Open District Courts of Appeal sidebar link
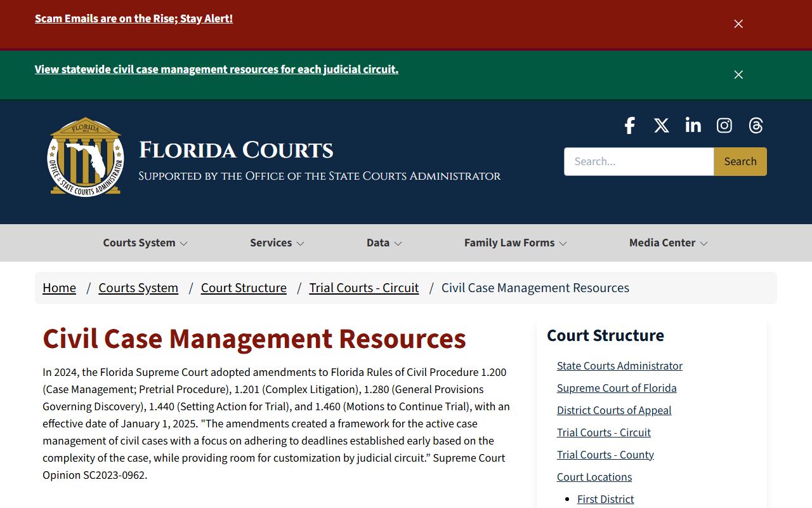 click(x=614, y=410)
